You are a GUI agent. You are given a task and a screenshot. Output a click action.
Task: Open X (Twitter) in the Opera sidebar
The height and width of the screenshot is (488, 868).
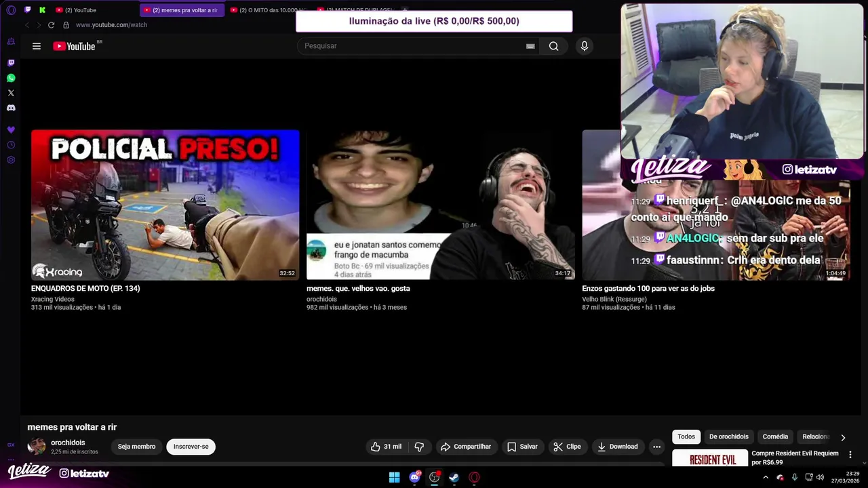tap(11, 93)
